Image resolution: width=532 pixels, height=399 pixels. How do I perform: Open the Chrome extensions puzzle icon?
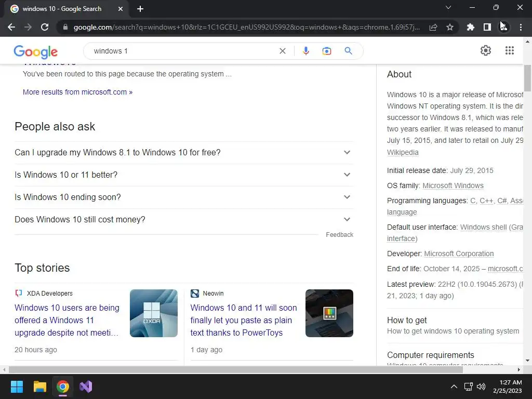470,27
